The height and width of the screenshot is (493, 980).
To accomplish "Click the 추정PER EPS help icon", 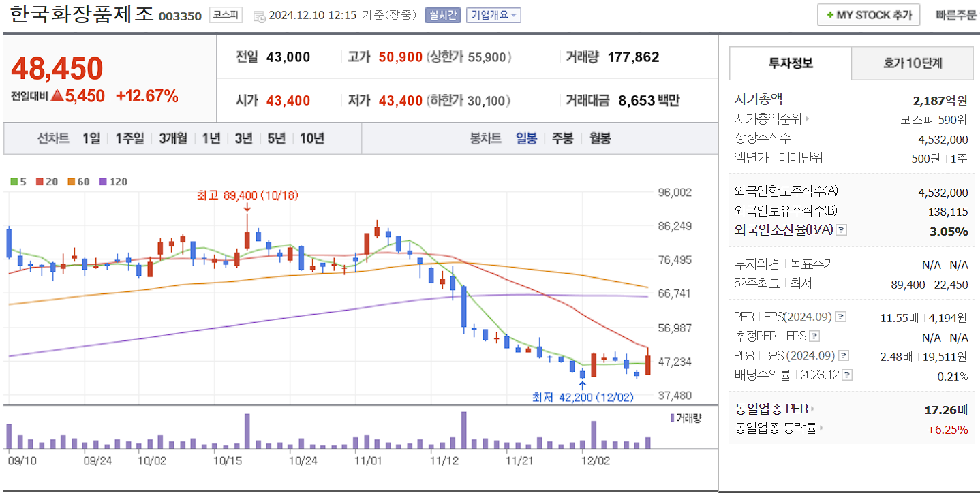I will tap(814, 336).
